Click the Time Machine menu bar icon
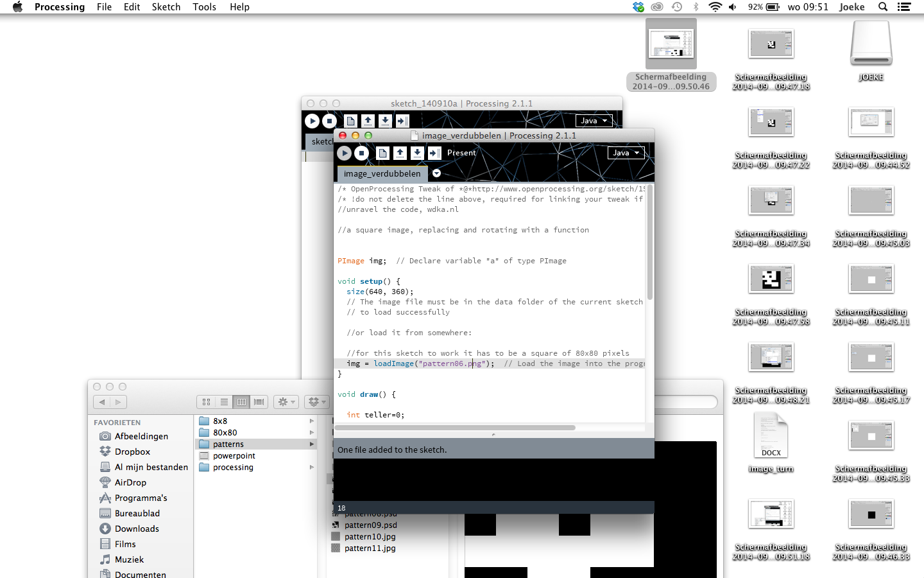Image resolution: width=924 pixels, height=578 pixels. point(677,7)
